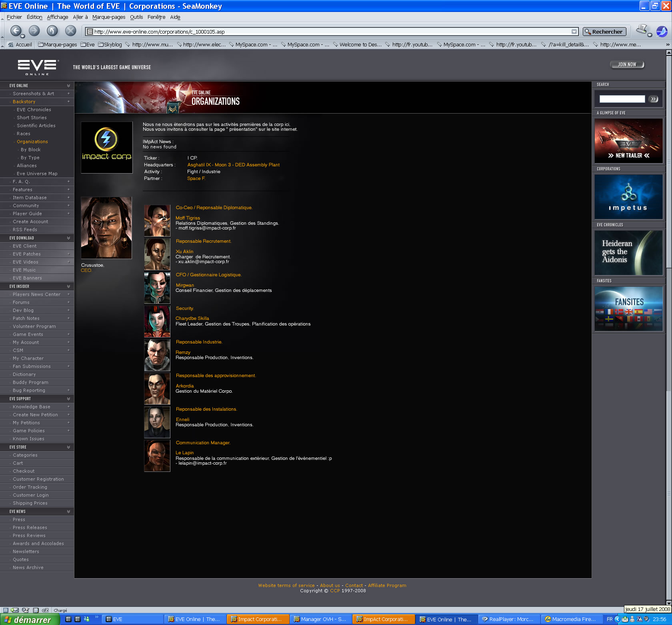Go back with the browser Back arrow
The image size is (672, 625).
pyautogui.click(x=16, y=31)
